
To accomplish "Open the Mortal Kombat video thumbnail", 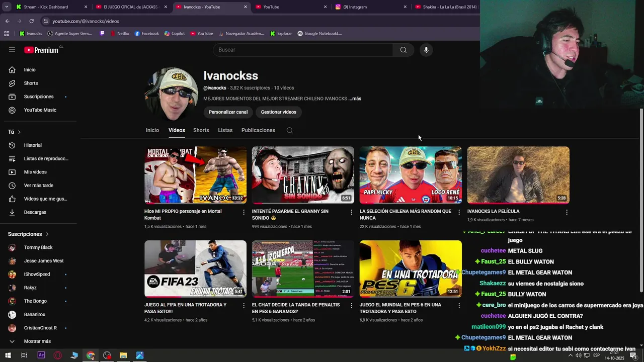I will point(195,175).
